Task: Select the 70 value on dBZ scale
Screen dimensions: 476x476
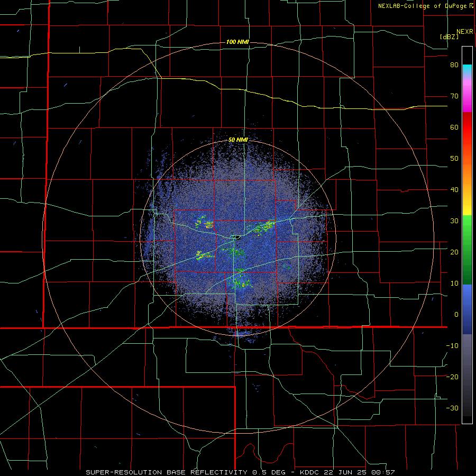Action: coord(454,96)
